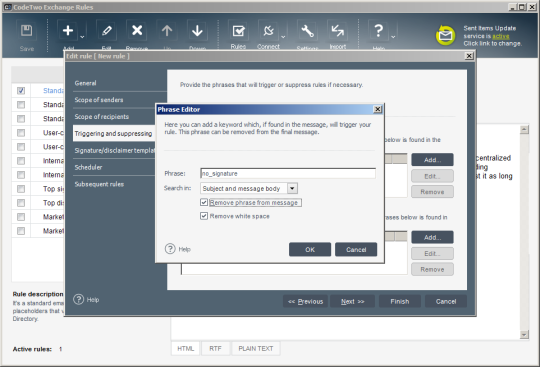
Task: Click the move Up arrow icon
Action: pyautogui.click(x=167, y=31)
